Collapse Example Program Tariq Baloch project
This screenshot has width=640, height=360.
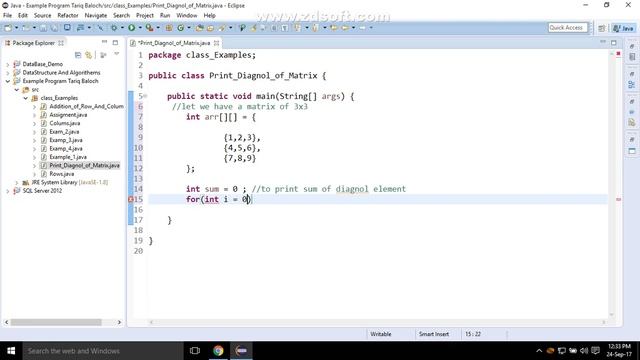(7, 81)
